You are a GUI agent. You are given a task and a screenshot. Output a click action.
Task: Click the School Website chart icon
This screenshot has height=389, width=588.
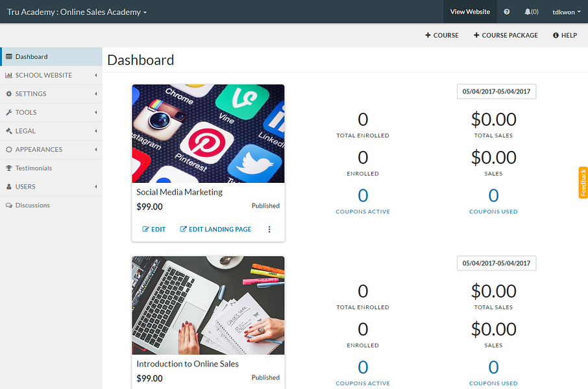8,75
